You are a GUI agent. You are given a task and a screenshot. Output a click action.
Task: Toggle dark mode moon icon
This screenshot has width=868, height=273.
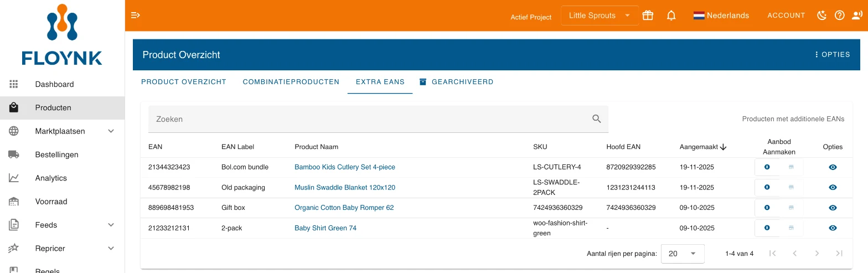click(x=822, y=16)
